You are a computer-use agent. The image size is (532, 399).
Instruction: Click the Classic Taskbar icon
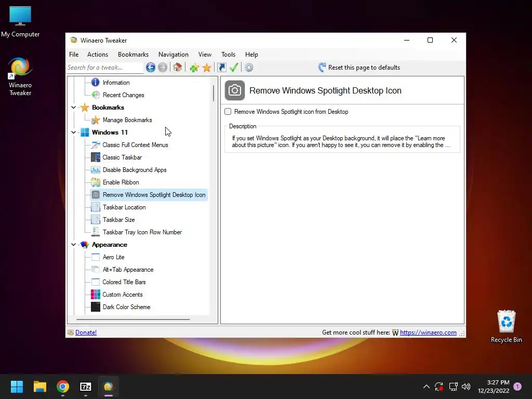pyautogui.click(x=96, y=157)
